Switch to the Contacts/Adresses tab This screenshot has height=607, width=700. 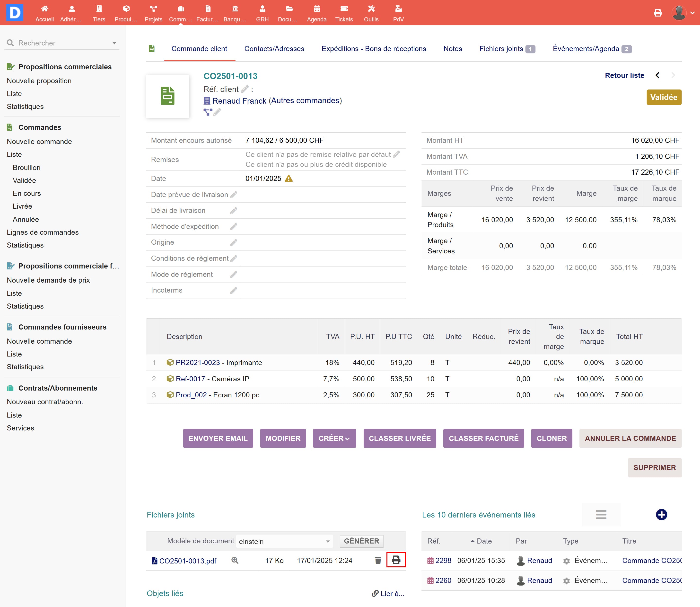(274, 49)
